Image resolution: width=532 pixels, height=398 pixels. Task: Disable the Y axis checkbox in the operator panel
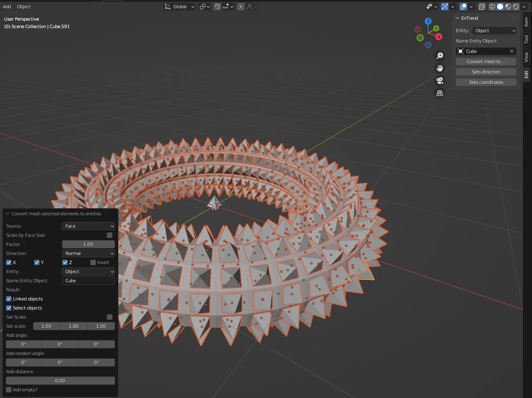pyautogui.click(x=36, y=262)
